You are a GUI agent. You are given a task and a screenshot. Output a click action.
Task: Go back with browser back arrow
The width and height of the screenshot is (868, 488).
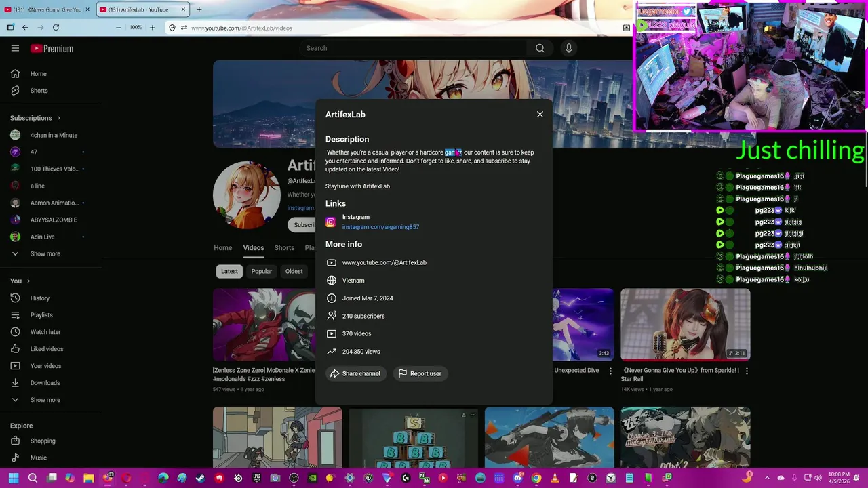25,28
